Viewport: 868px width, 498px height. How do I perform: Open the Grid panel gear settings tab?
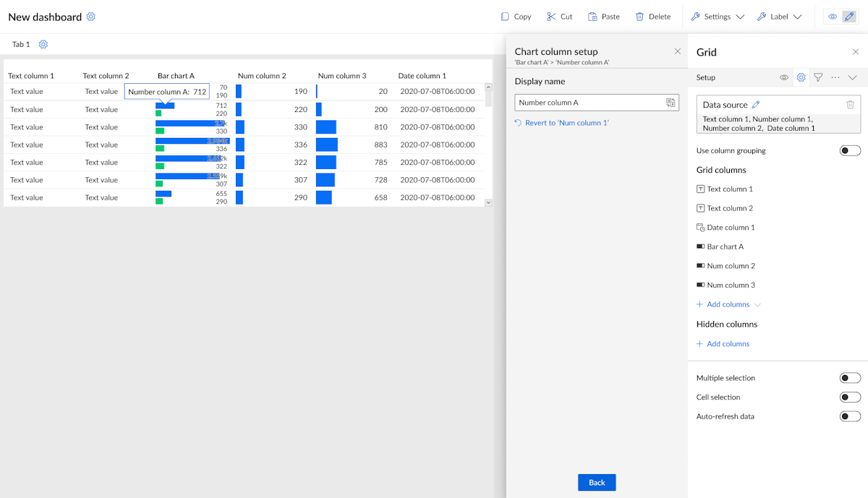(801, 77)
